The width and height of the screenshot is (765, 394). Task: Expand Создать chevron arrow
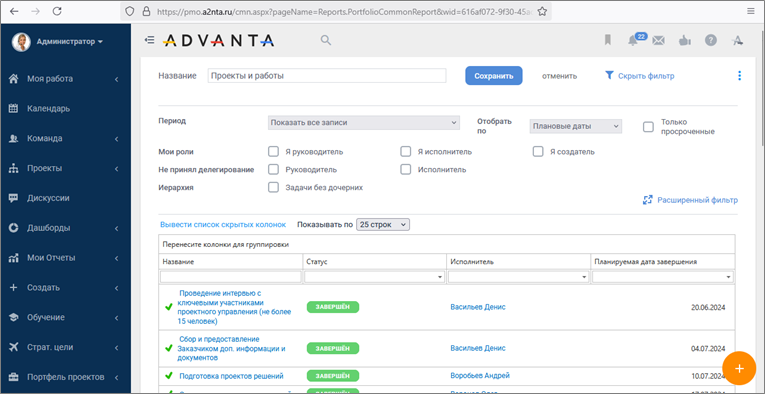pos(117,288)
